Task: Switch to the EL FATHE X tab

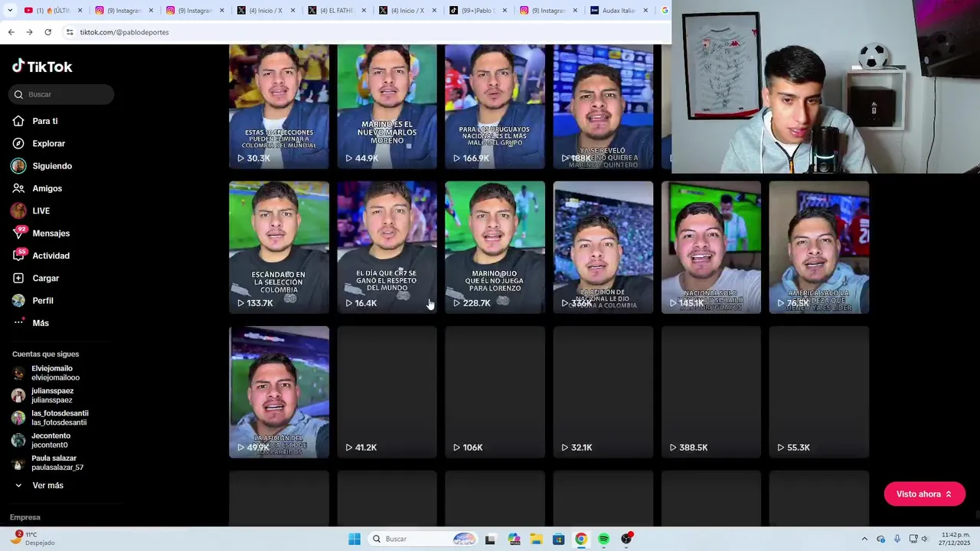Action: (336, 10)
